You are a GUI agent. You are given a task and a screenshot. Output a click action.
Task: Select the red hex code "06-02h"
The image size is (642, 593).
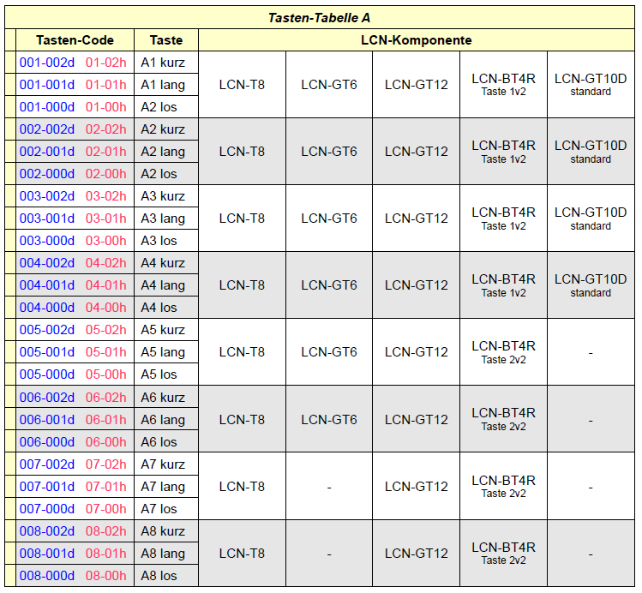pos(106,397)
